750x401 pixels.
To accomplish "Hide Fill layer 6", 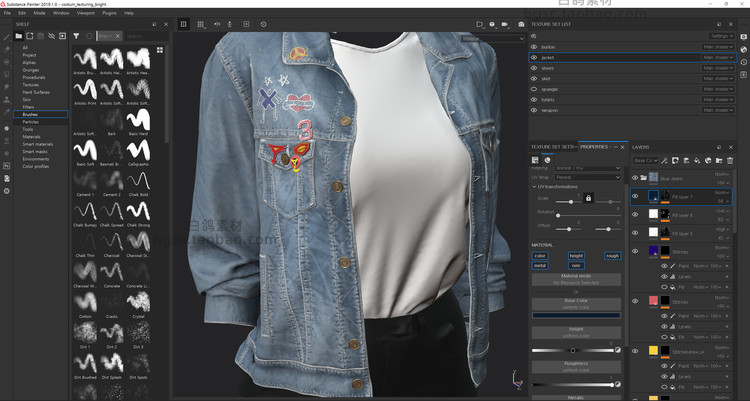I will 635,214.
